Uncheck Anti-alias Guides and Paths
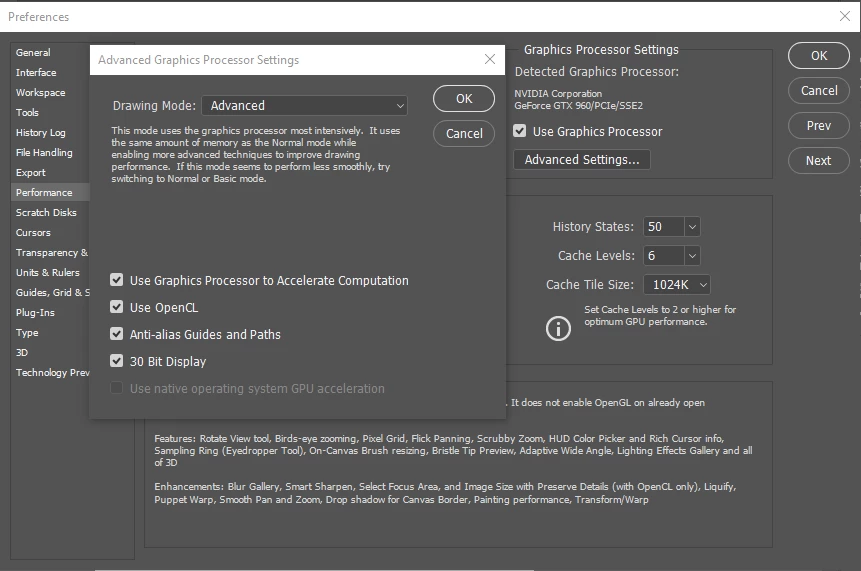This screenshot has width=861, height=571. pyautogui.click(x=116, y=334)
